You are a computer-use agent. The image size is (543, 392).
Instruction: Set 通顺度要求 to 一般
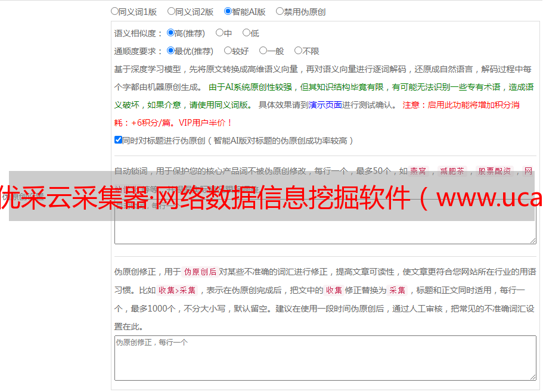pyautogui.click(x=263, y=51)
